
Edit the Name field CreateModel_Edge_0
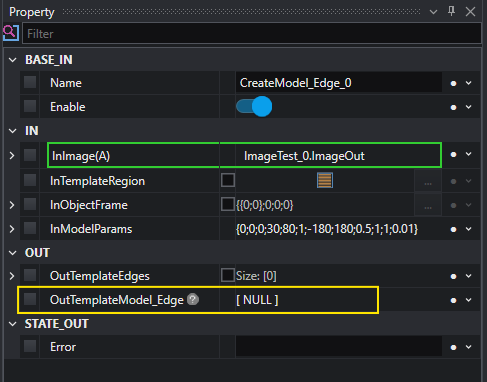point(339,83)
